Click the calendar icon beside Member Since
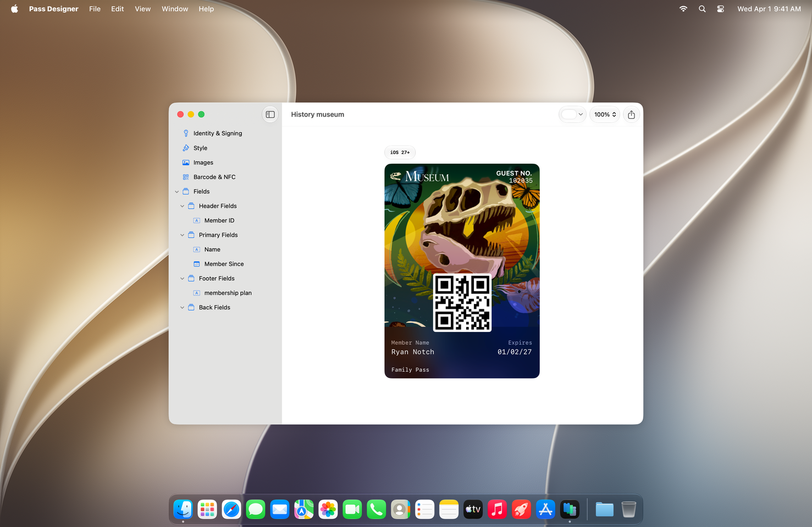Screen dimensions: 812x527 point(197,264)
